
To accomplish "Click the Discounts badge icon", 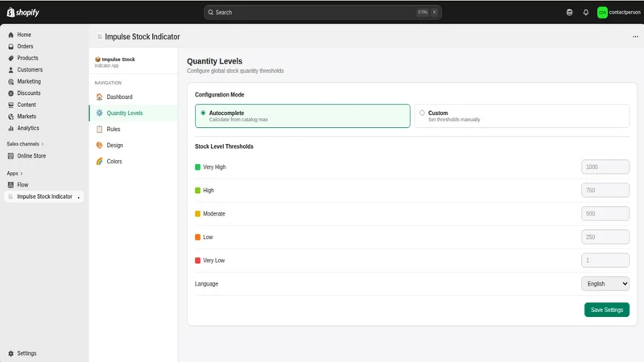I will [x=10, y=93].
